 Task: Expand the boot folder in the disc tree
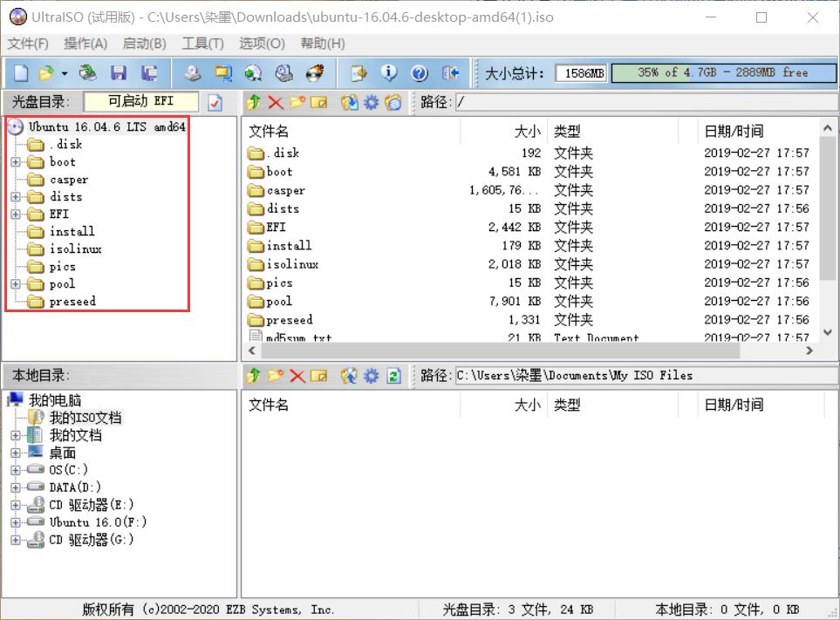tap(16, 161)
